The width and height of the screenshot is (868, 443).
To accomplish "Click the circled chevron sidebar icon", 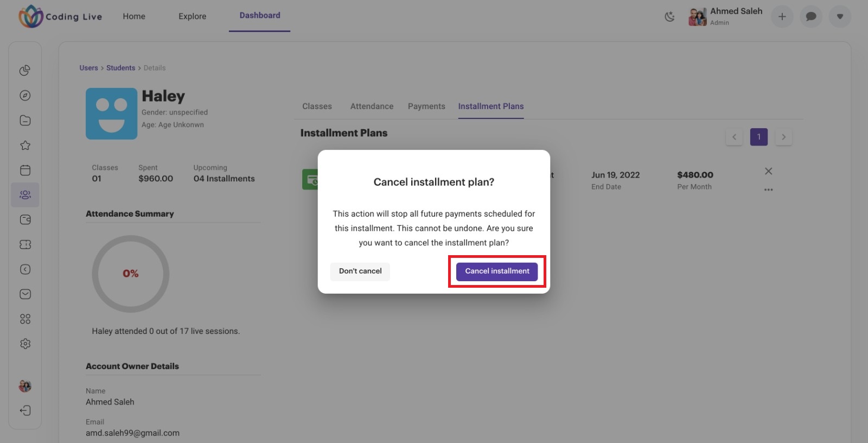I will pos(25,269).
